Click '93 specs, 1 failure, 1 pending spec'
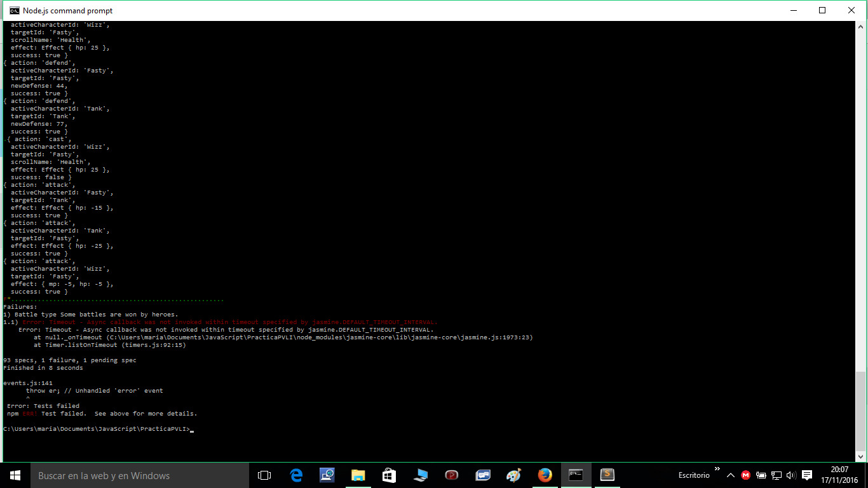The height and width of the screenshot is (488, 868). pyautogui.click(x=70, y=360)
